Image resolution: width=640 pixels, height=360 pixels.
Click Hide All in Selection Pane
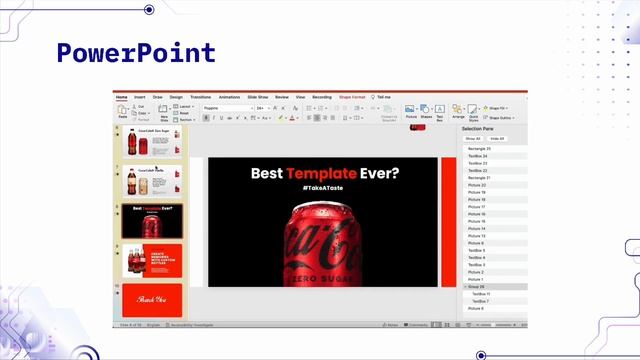497,139
